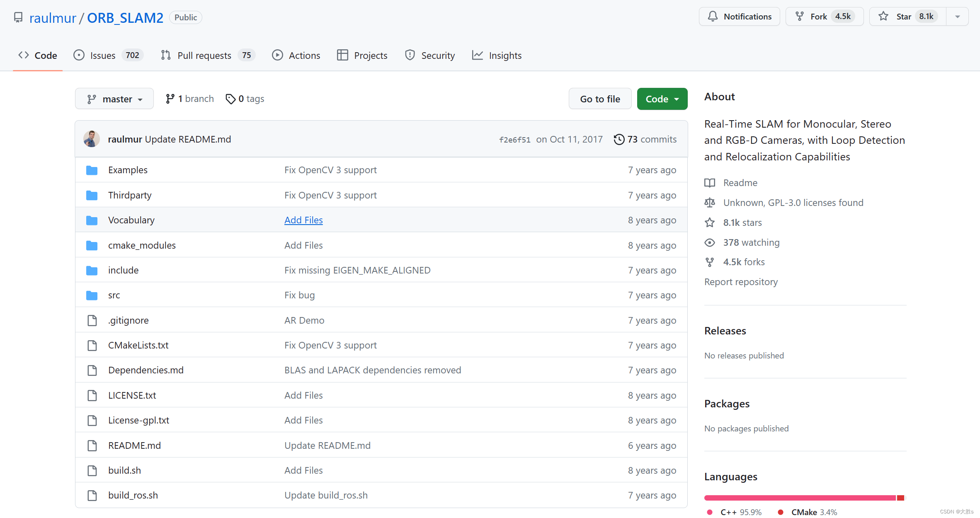Image resolution: width=980 pixels, height=518 pixels.
Task: Open the Add Files commit link for Vocabulary
Action: [x=303, y=220]
